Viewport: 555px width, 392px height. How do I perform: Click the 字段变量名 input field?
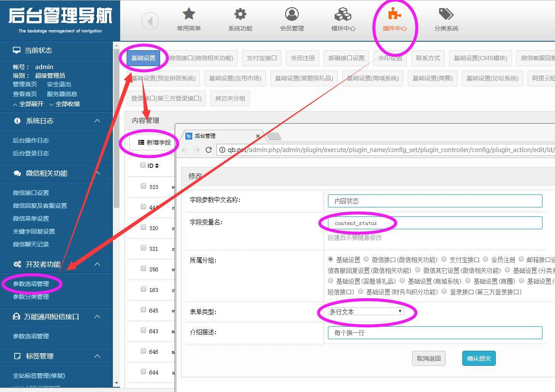[x=435, y=223]
